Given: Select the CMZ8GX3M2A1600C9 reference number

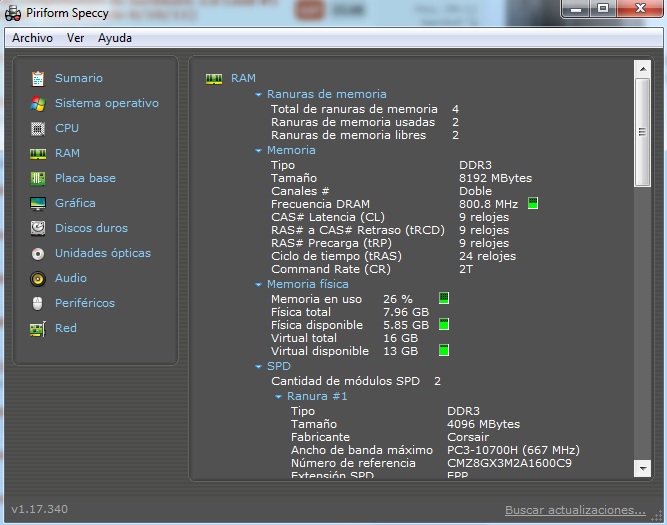Looking at the screenshot, I should [510, 463].
